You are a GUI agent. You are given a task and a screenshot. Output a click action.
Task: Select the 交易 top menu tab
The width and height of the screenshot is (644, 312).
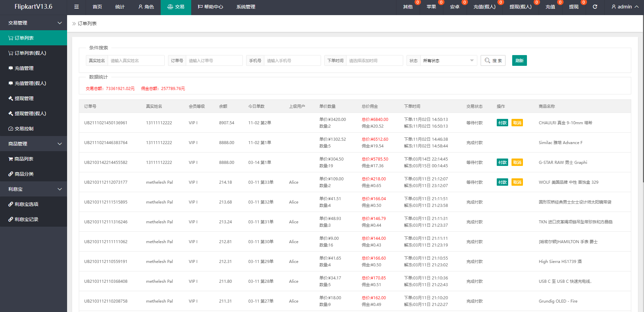[x=176, y=7]
